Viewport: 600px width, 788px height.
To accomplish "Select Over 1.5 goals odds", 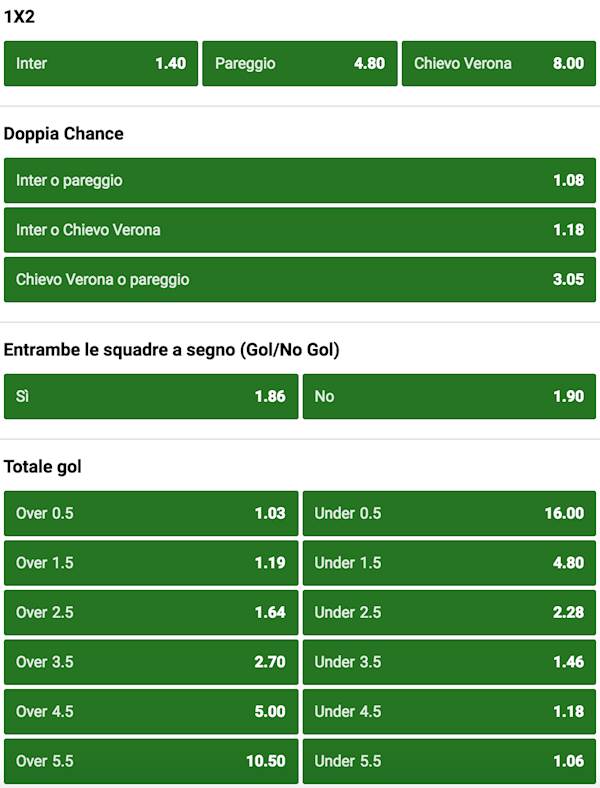I will (x=151, y=563).
